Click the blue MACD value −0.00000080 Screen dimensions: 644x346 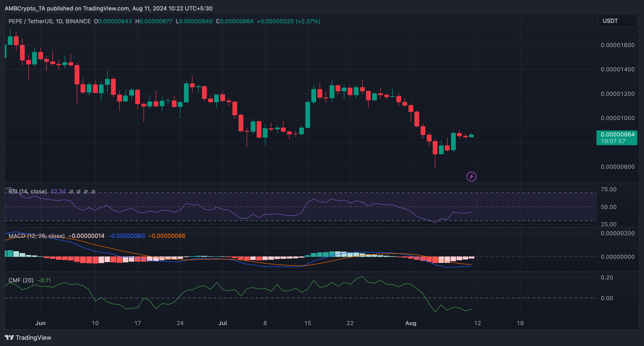pos(126,236)
